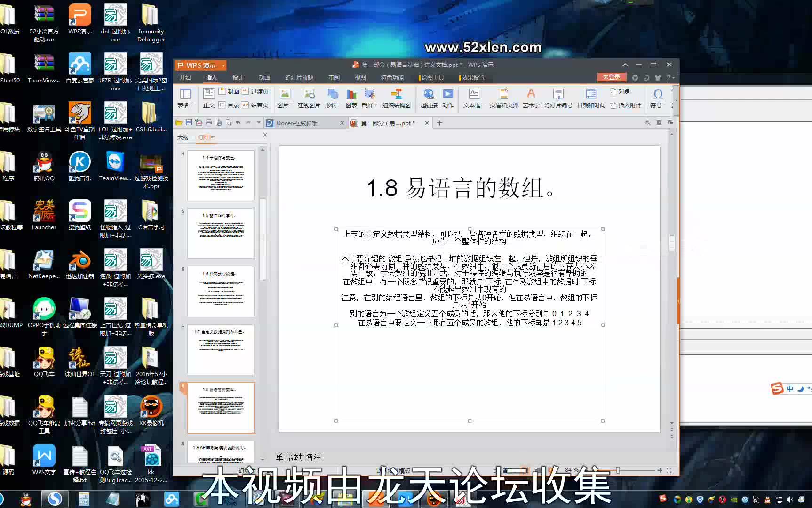Viewport: 812px width, 508px height.
Task: Save the presentation from the quick access toolbar
Action: pos(189,122)
